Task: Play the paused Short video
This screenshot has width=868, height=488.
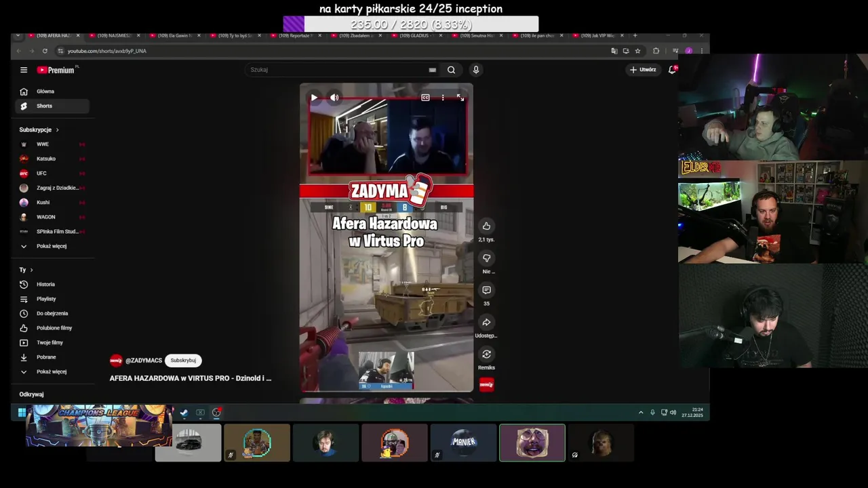Action: tap(314, 98)
